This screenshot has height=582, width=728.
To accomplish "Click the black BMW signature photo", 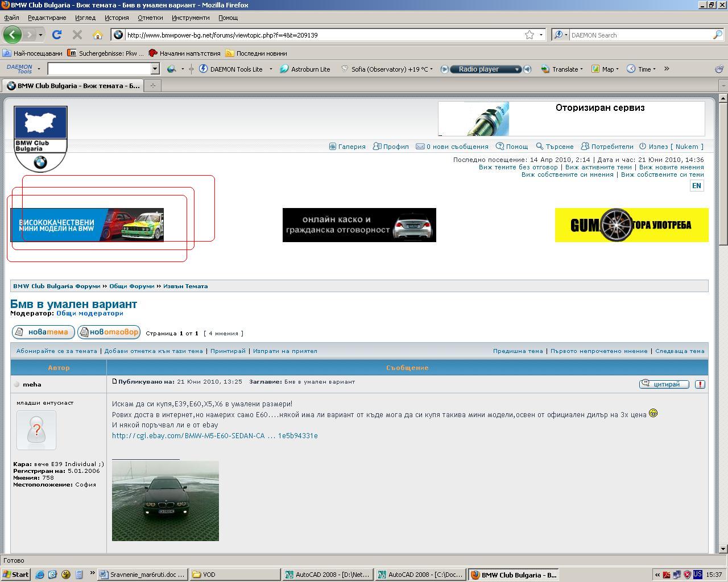I will (x=166, y=501).
